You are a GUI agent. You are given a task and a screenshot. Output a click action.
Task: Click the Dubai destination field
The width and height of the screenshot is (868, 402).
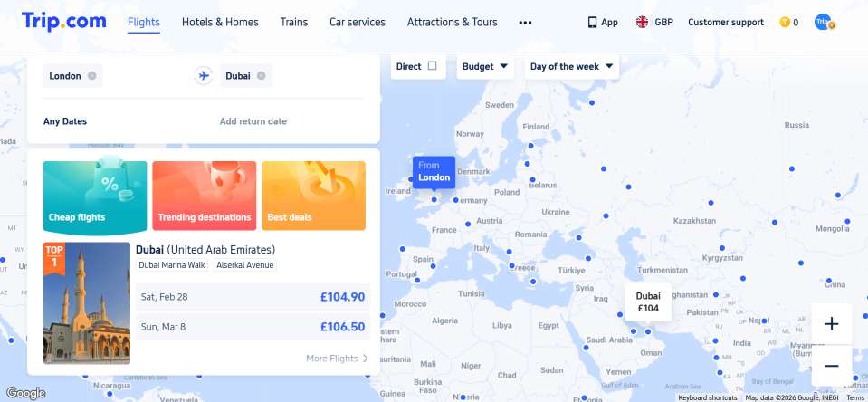[x=246, y=76]
